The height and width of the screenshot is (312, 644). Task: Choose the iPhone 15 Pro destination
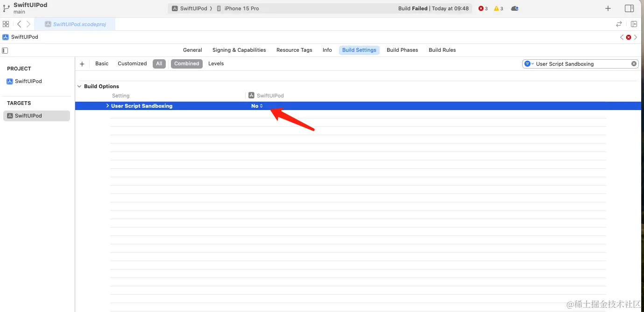pyautogui.click(x=238, y=8)
